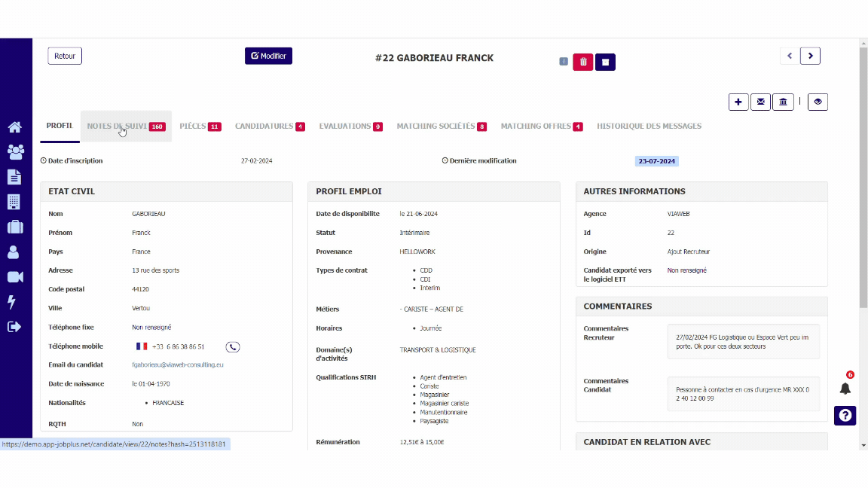
Task: Click the postal code 44120
Action: [x=140, y=289]
